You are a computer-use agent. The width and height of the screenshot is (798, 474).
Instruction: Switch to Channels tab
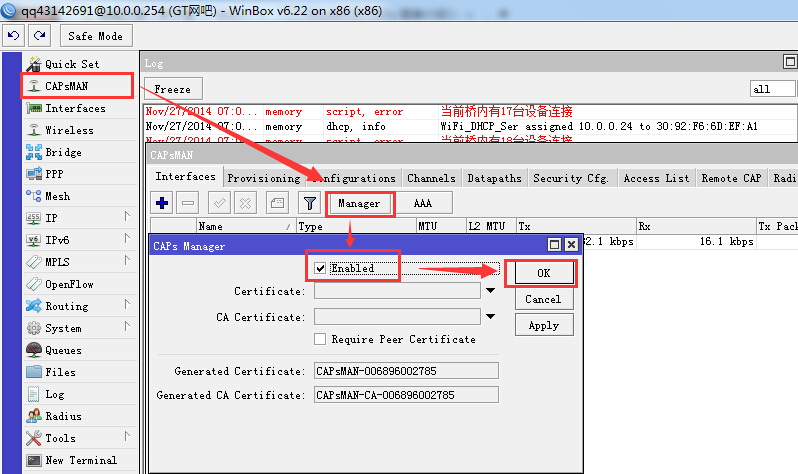click(432, 178)
